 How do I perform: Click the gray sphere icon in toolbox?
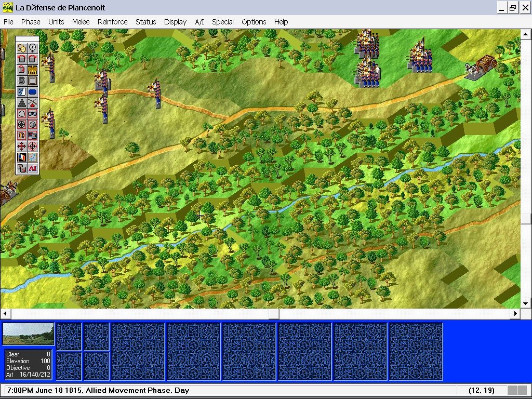(33, 125)
